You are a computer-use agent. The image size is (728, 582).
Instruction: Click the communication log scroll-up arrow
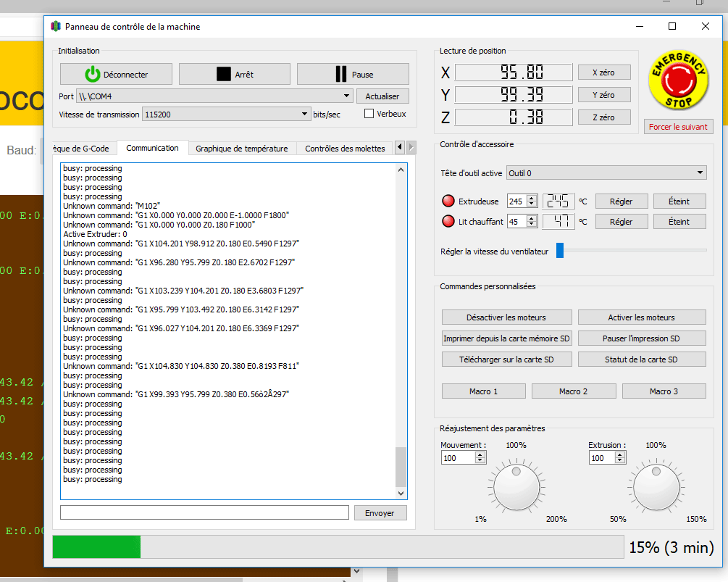point(401,170)
